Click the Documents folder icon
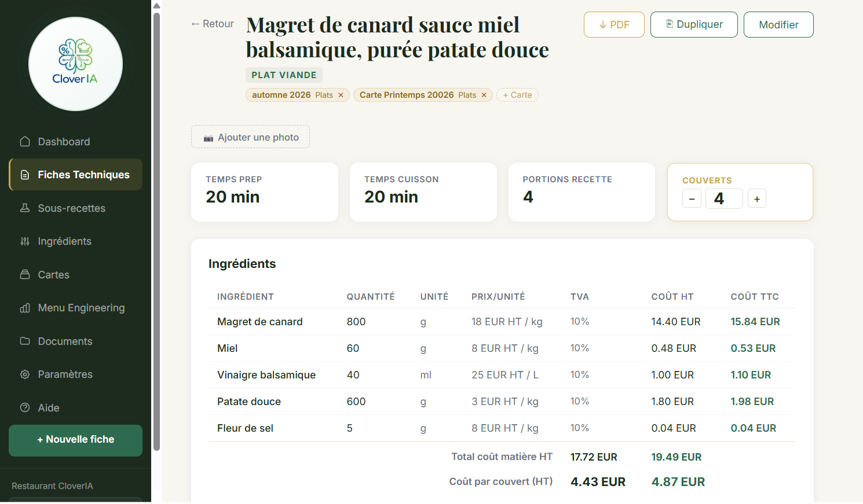Viewport: 863px width, 504px height. 25,341
